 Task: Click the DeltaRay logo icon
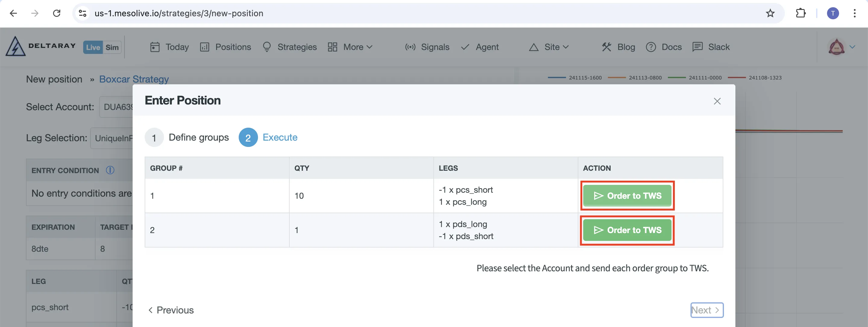click(x=15, y=46)
